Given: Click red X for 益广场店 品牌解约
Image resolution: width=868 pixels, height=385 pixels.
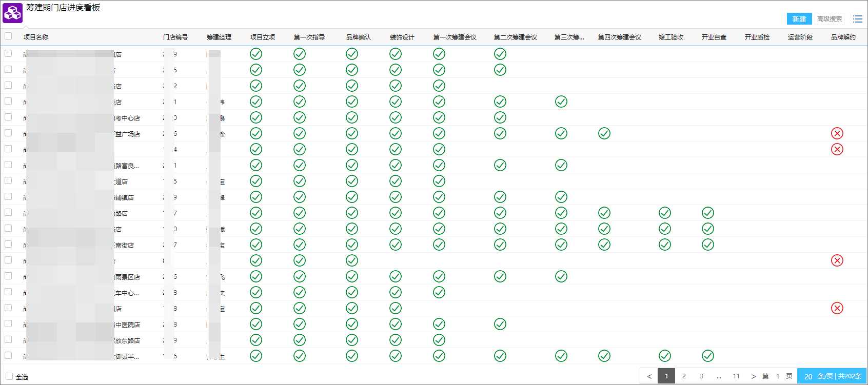Looking at the screenshot, I should 837,133.
